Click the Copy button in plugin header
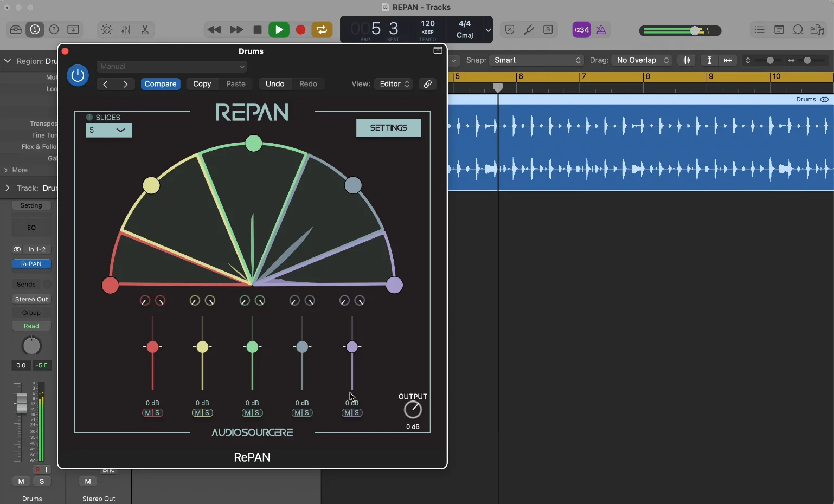 202,84
